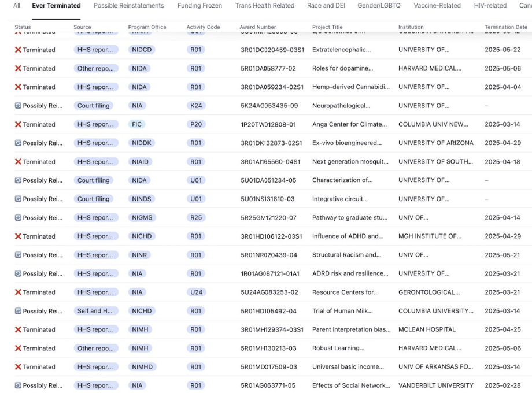Sort by the Institution column header
Image resolution: width=532 pixels, height=393 pixels.
(411, 27)
